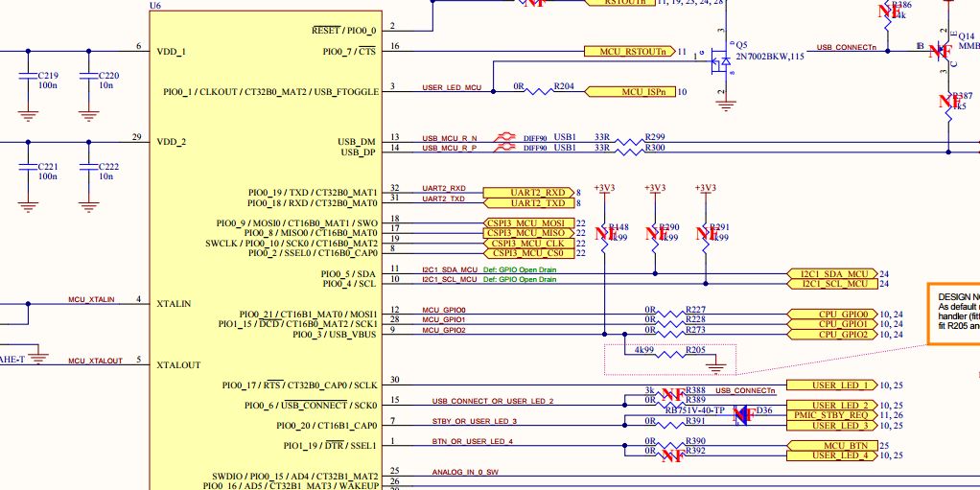This screenshot has height=490, width=980.
Task: Click the orange DESIGN NOTE box
Action: point(953,313)
